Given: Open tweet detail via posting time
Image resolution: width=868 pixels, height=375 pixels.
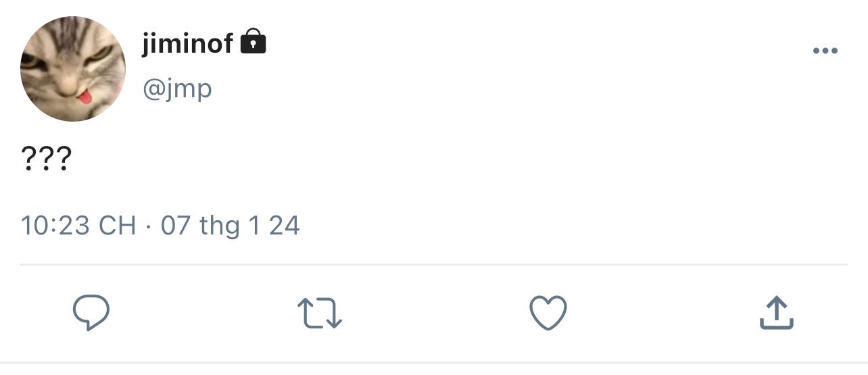Looking at the screenshot, I should [x=78, y=225].
